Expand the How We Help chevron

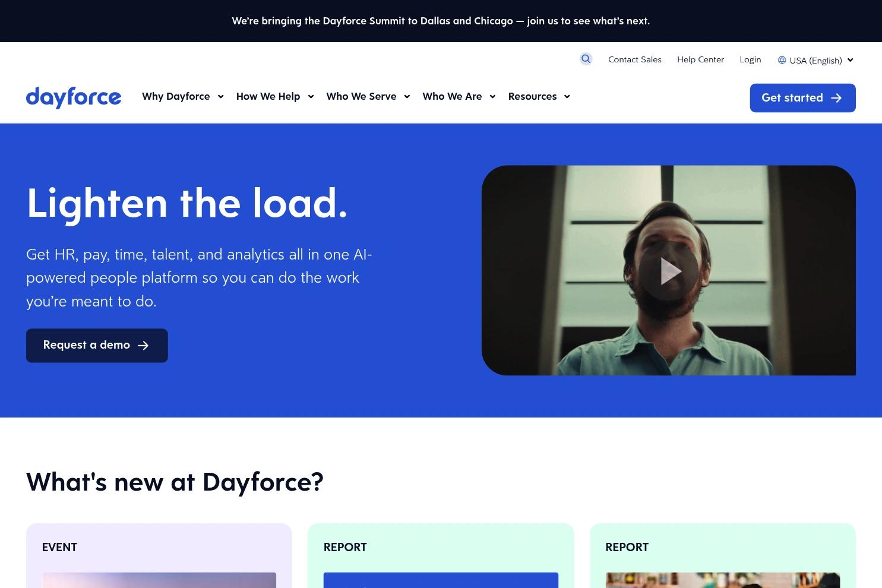click(311, 97)
